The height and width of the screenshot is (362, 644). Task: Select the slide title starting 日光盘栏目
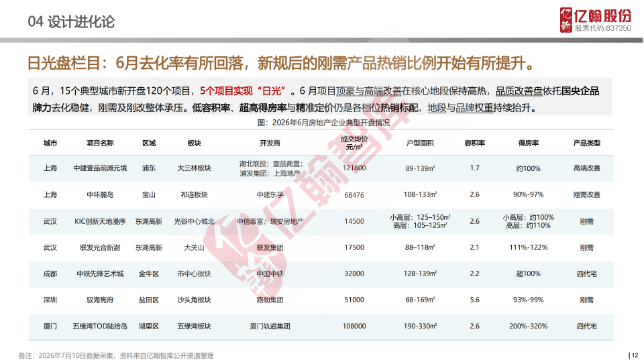pyautogui.click(x=281, y=63)
